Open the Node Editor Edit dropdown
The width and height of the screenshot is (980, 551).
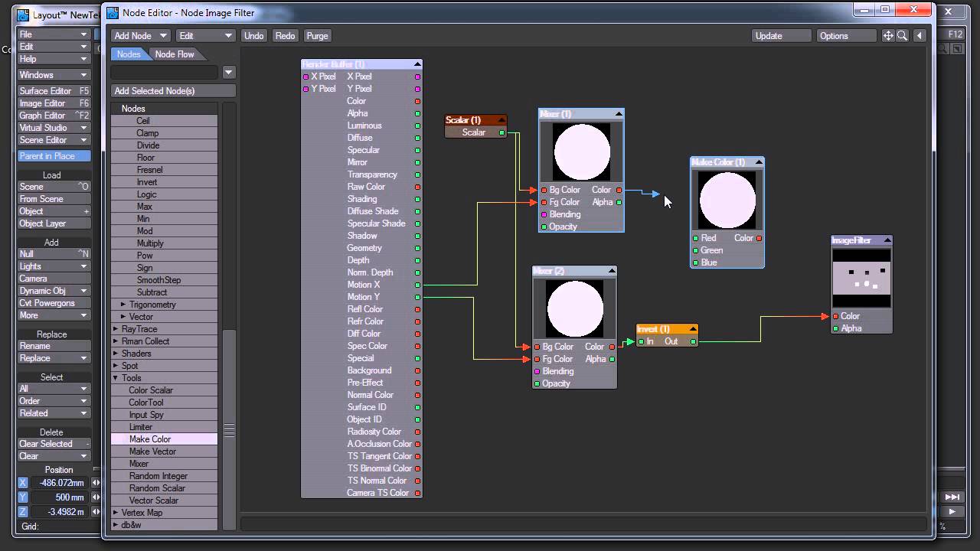coord(205,36)
